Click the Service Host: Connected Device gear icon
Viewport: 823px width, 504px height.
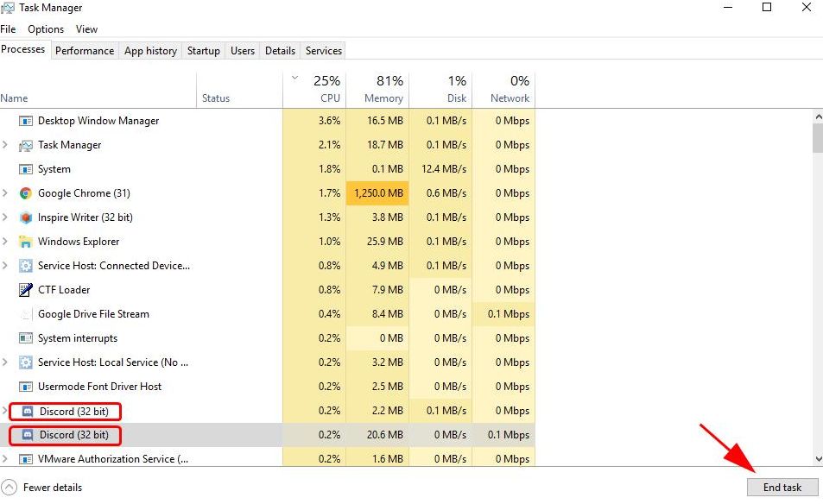(26, 266)
